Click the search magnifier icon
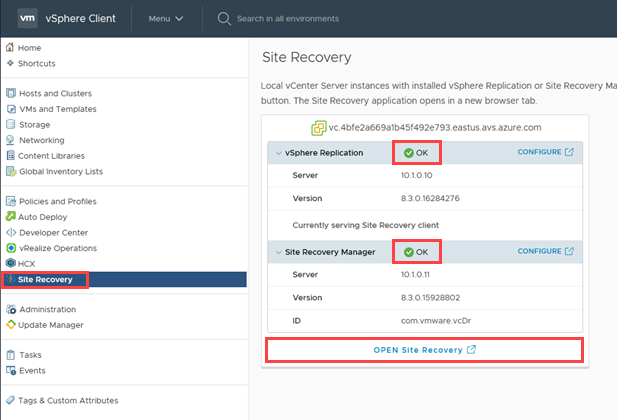This screenshot has width=617, height=420. (224, 19)
